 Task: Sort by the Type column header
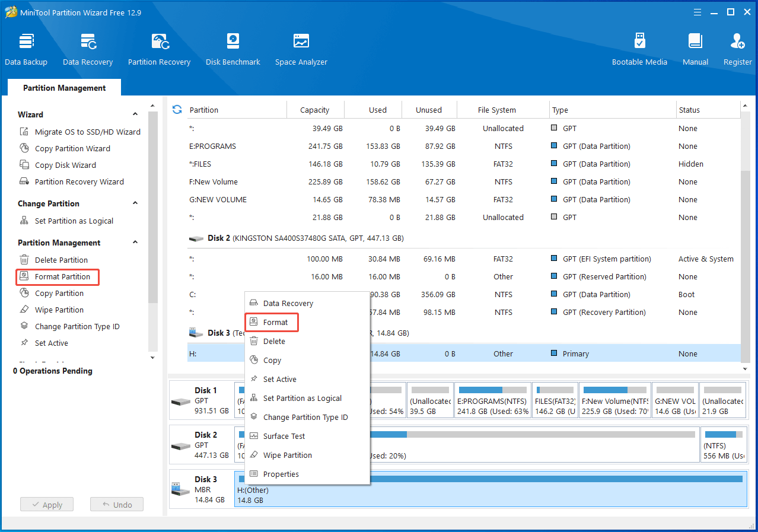pos(613,110)
